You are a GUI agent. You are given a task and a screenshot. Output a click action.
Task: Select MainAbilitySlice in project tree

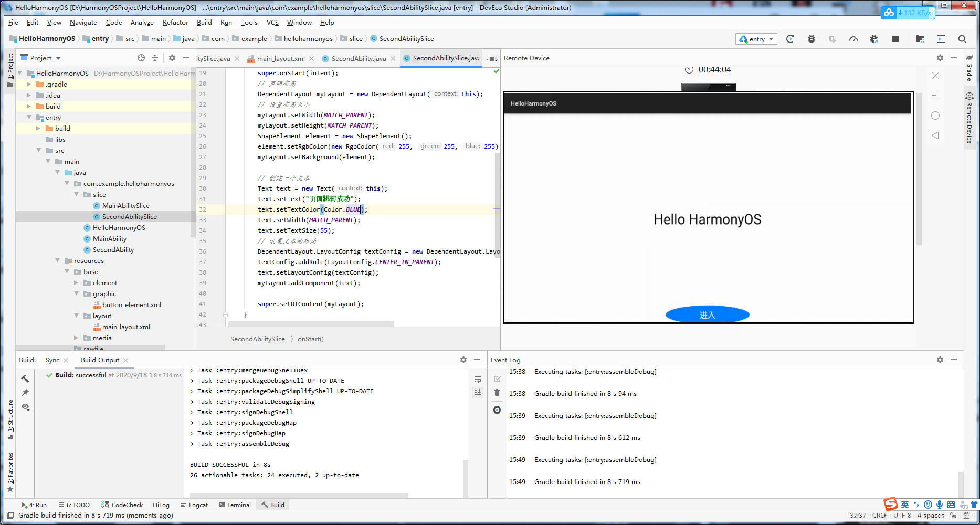click(126, 205)
